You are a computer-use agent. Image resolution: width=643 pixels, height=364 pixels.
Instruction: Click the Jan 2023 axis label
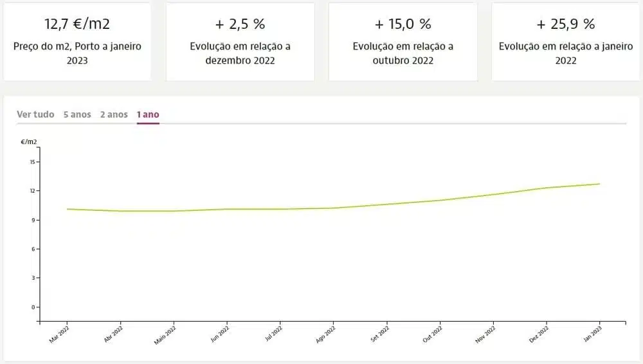[x=593, y=336]
